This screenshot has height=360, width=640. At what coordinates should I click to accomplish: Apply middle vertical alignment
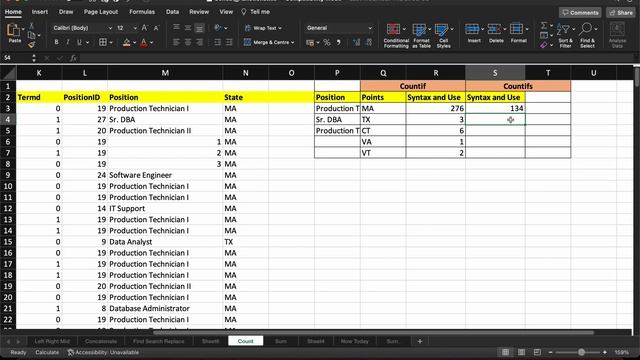pyautogui.click(x=188, y=27)
